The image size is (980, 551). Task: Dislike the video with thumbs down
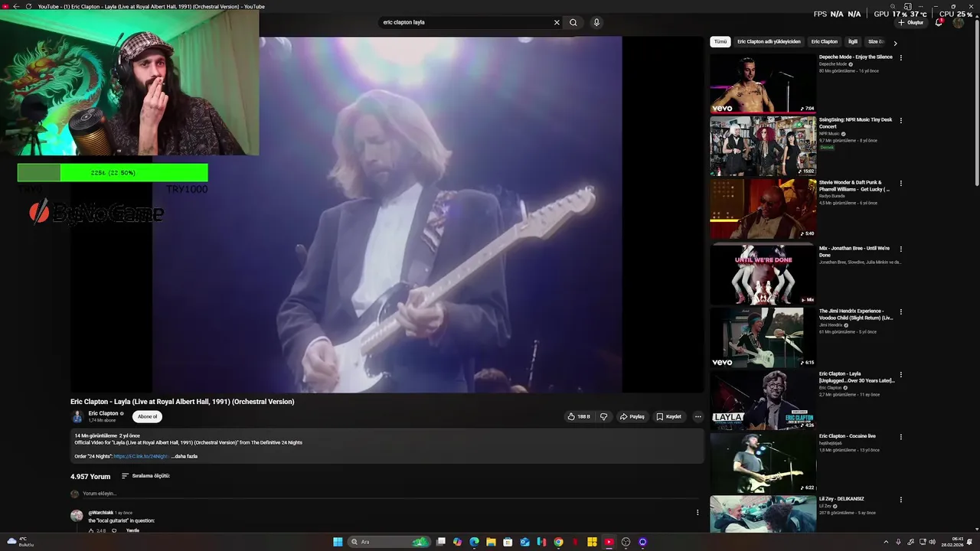click(603, 416)
